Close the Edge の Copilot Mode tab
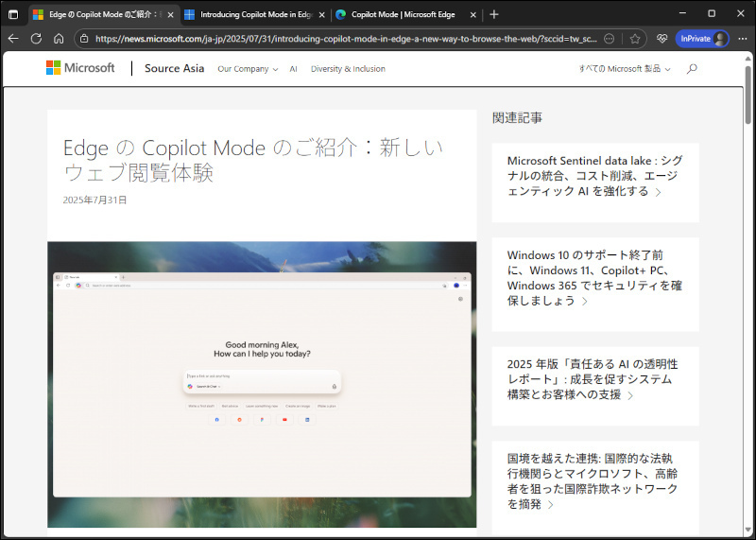 170,14
